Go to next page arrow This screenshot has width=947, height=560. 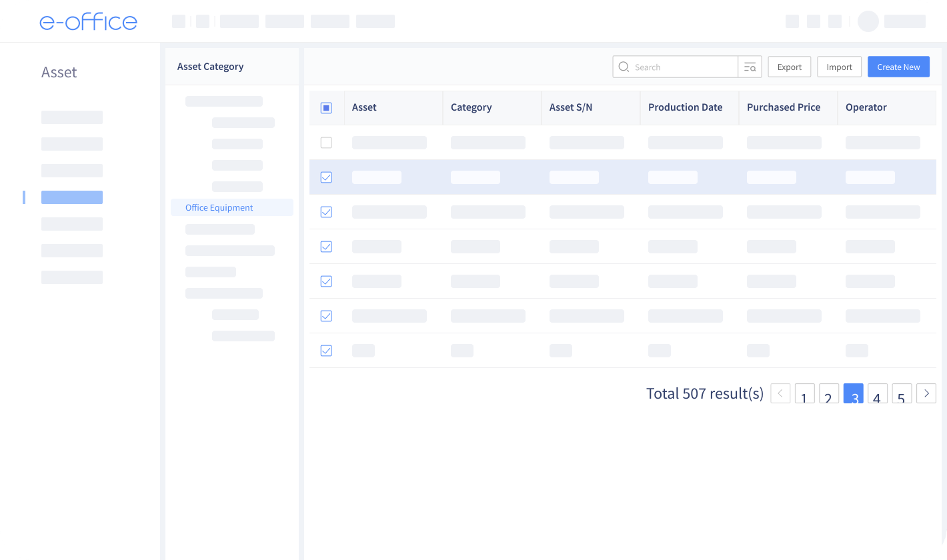click(x=926, y=393)
